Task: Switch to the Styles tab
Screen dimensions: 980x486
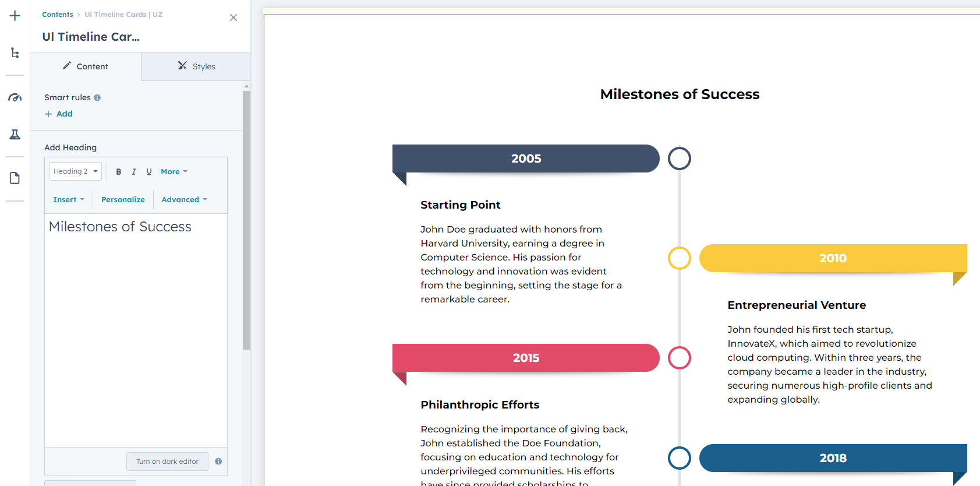Action: click(x=196, y=66)
